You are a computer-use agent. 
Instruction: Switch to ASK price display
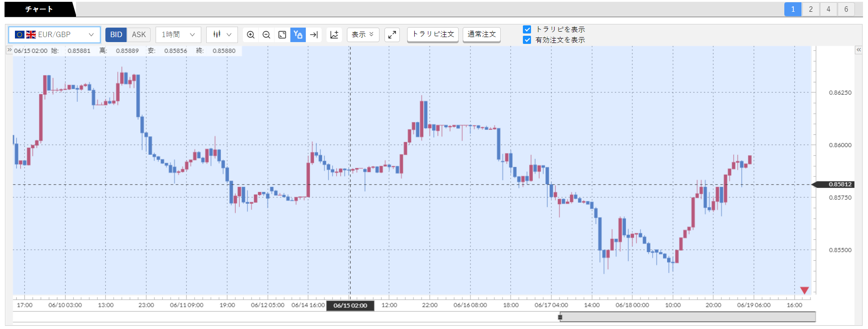tap(139, 34)
